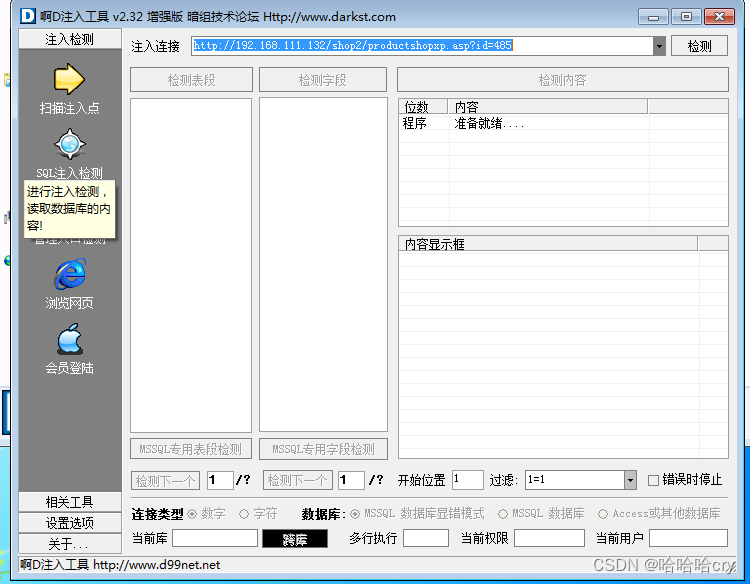The height and width of the screenshot is (584, 750).
Task: Choose Access或其他数据库 radio option
Action: pos(603,514)
